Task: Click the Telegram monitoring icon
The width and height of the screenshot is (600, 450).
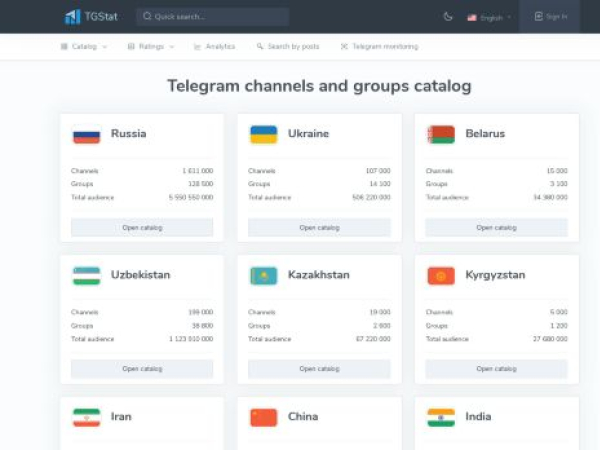Action: tap(344, 46)
